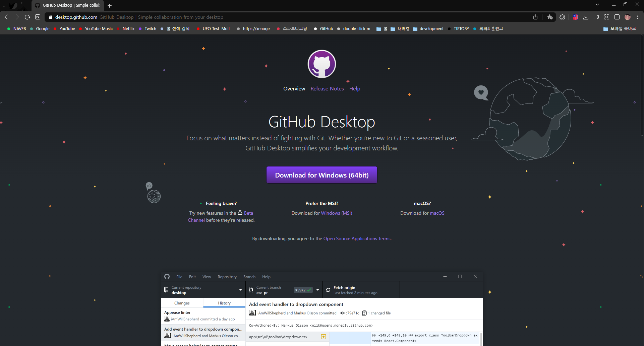Open the double click m... bookmark

tap(355, 29)
